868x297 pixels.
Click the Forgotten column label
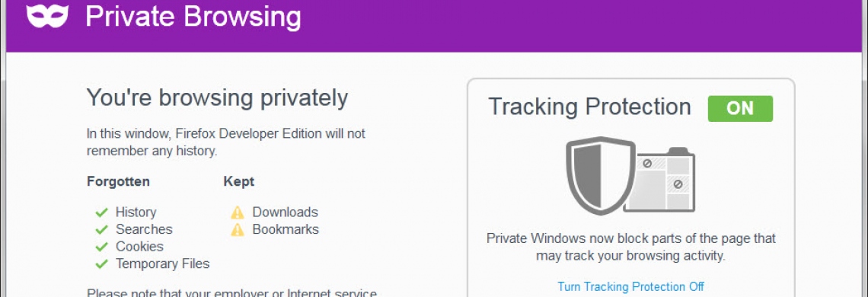(119, 182)
